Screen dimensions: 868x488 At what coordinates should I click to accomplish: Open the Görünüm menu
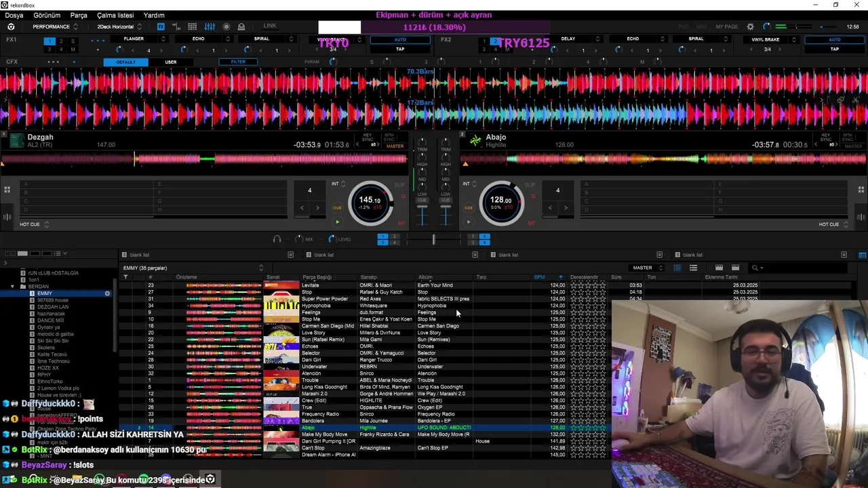[47, 15]
